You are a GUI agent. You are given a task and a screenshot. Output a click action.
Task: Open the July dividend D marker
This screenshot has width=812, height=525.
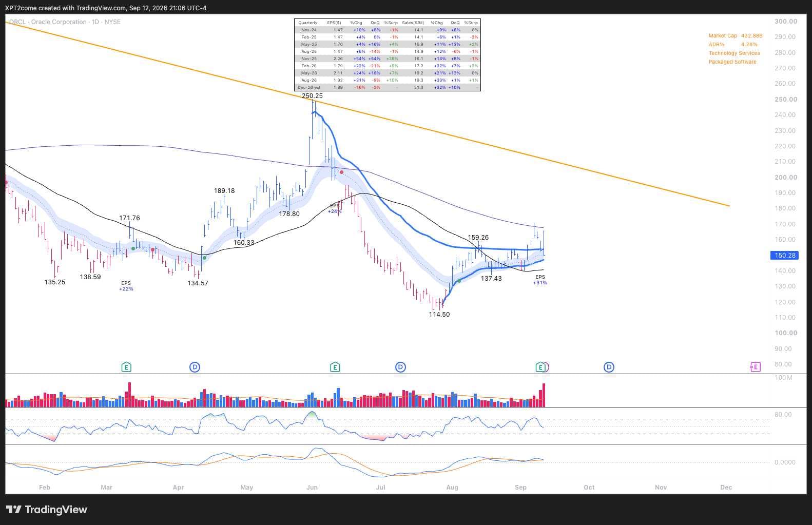coord(400,367)
